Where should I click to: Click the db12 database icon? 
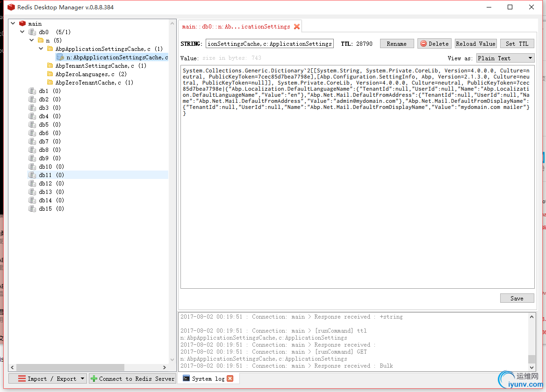[32, 184]
